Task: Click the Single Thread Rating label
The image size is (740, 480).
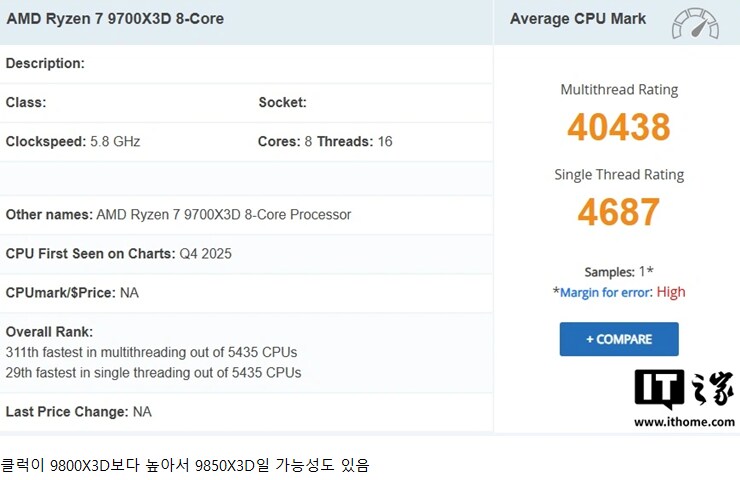Action: [619, 175]
